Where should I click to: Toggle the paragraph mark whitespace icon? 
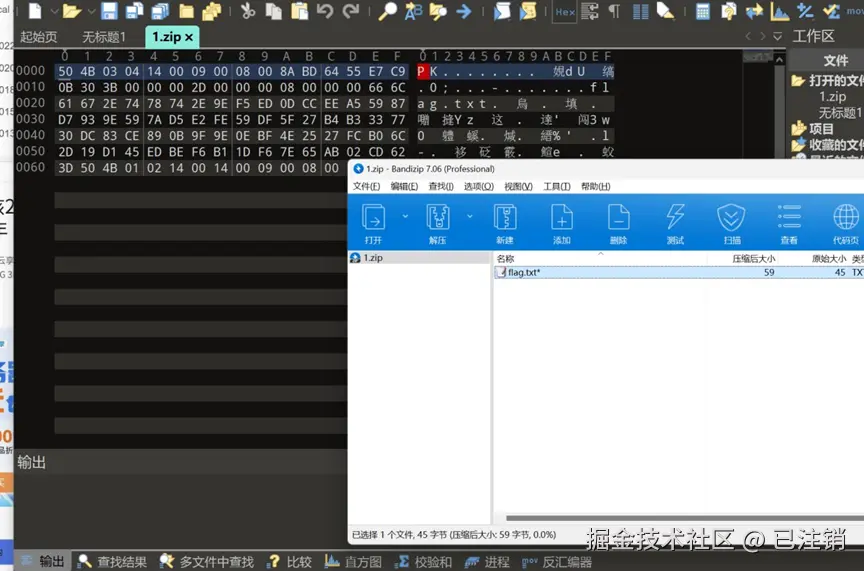(614, 10)
